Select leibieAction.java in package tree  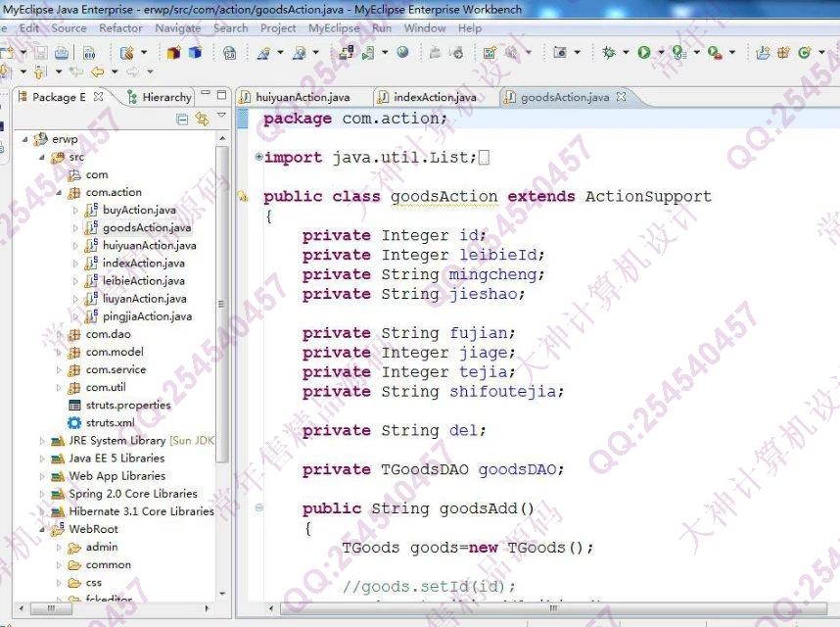point(144,281)
